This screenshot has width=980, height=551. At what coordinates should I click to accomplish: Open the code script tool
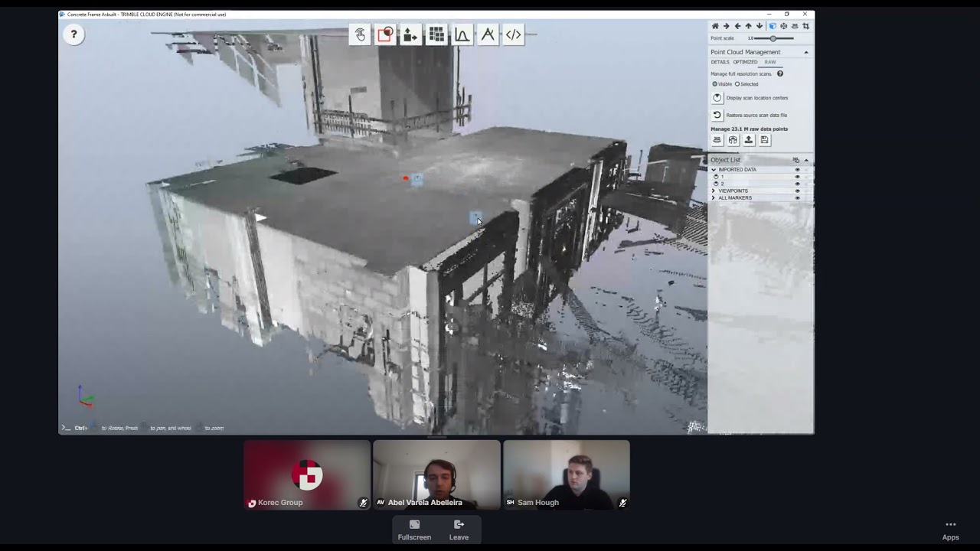pos(513,34)
